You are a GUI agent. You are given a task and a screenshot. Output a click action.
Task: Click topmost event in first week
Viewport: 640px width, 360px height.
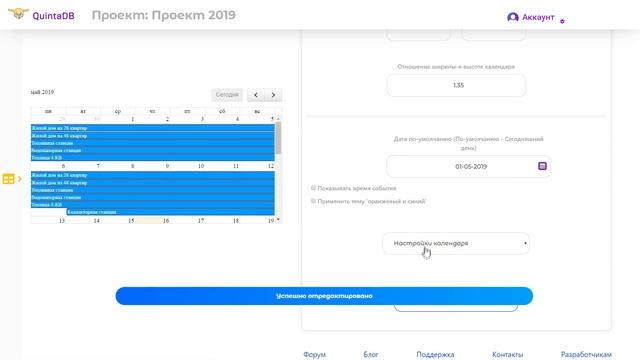[153, 128]
